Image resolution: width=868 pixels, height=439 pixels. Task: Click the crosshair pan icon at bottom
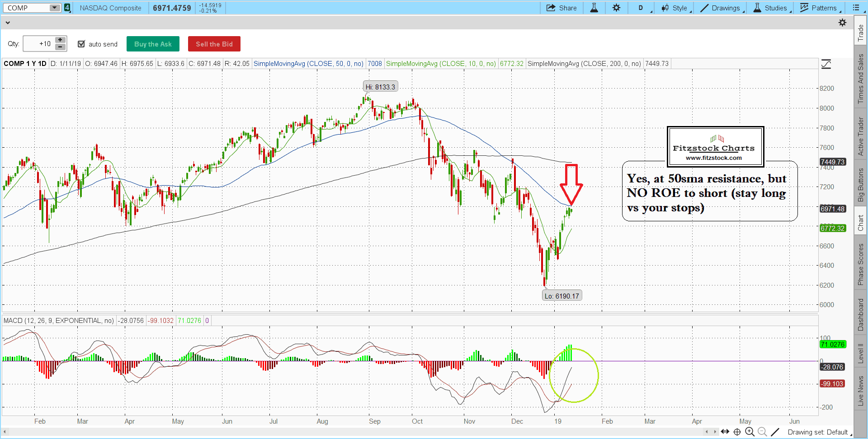[x=737, y=432]
